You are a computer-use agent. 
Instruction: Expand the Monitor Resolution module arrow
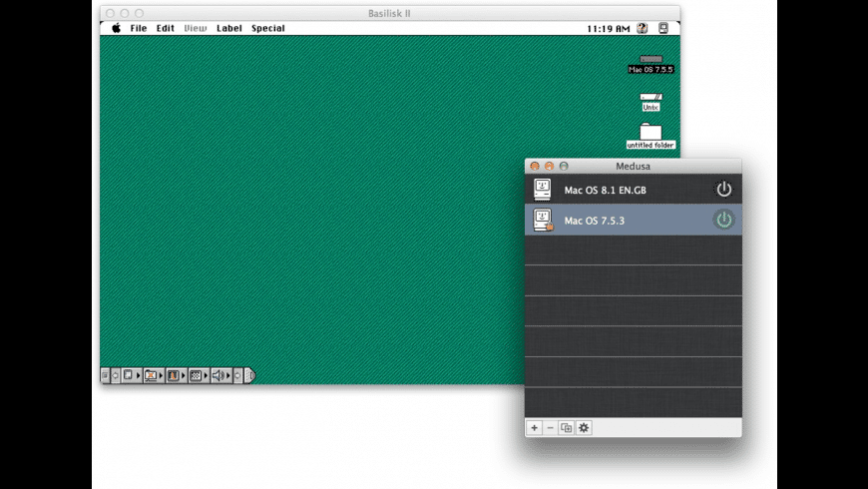(206, 375)
